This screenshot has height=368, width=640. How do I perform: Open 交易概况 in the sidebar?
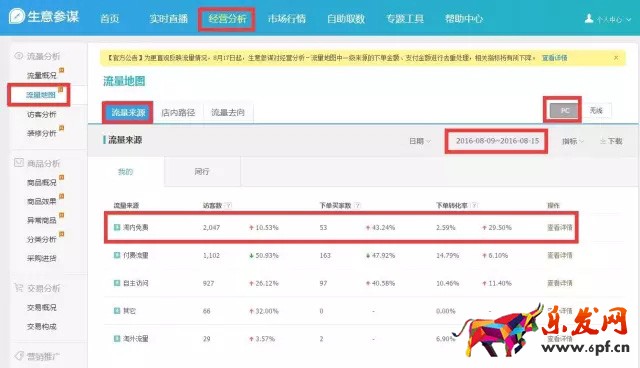(x=42, y=308)
